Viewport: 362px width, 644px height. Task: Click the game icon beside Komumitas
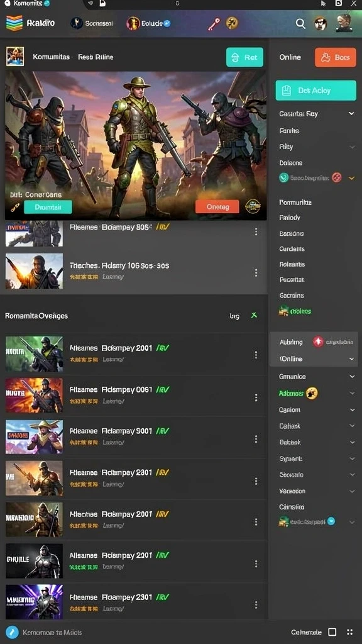(15, 57)
